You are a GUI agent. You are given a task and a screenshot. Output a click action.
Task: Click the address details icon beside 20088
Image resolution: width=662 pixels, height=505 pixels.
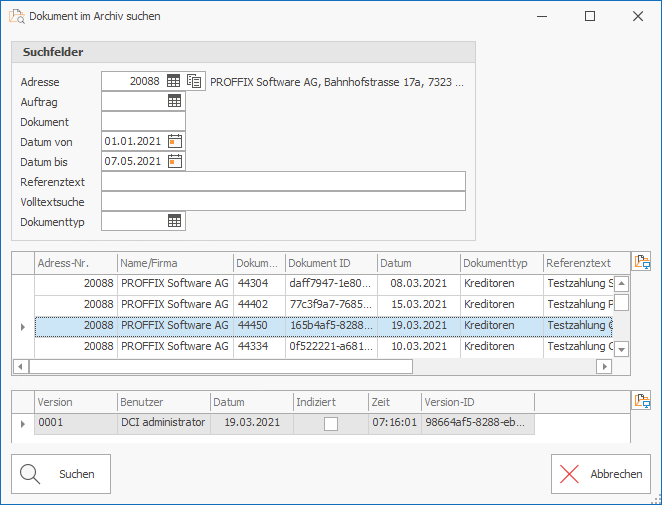pyautogui.click(x=194, y=81)
